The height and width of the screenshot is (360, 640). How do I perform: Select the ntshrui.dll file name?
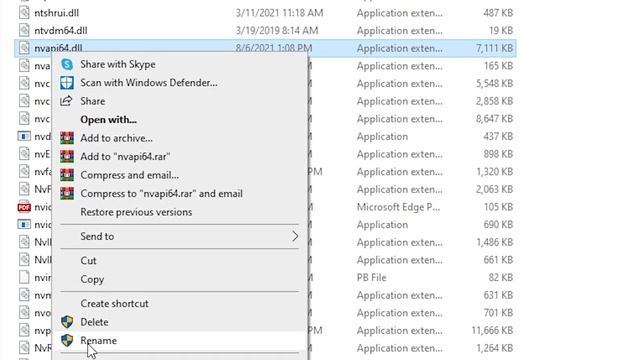56,13
